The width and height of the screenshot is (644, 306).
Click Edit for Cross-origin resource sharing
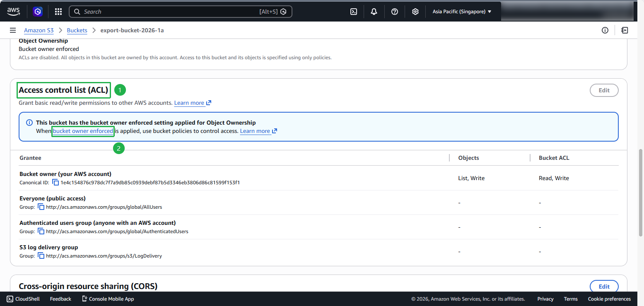click(x=604, y=287)
